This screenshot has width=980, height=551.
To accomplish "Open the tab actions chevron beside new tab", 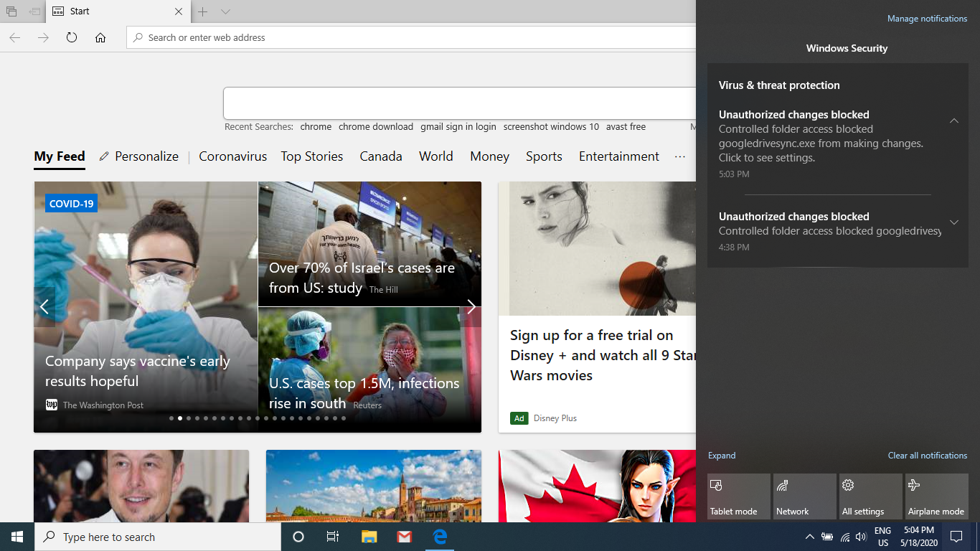I will [x=225, y=11].
